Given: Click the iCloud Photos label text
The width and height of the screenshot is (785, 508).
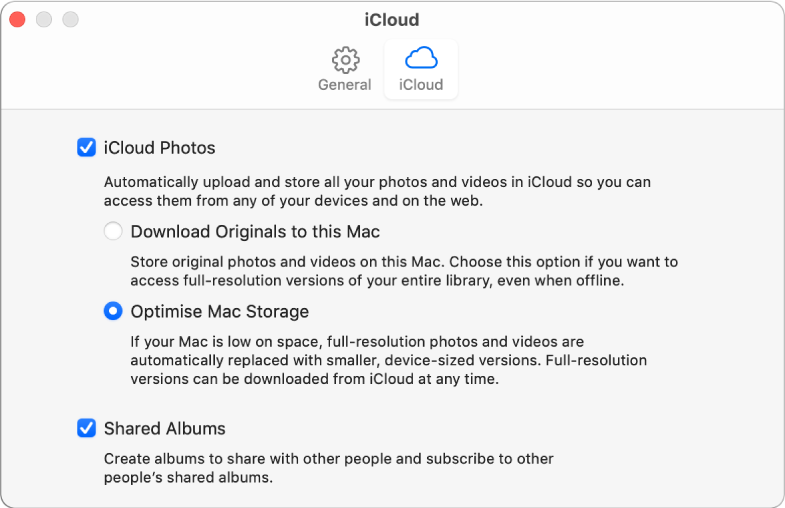Looking at the screenshot, I should coord(160,148).
